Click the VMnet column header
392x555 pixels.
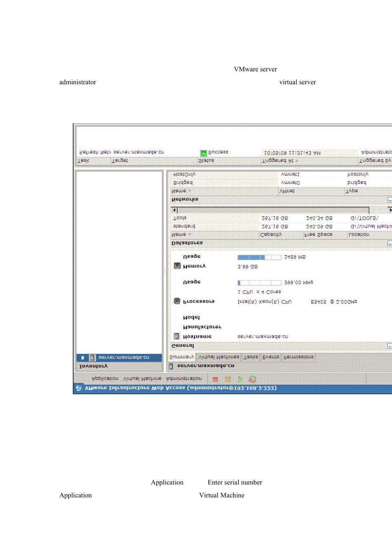tap(312, 191)
